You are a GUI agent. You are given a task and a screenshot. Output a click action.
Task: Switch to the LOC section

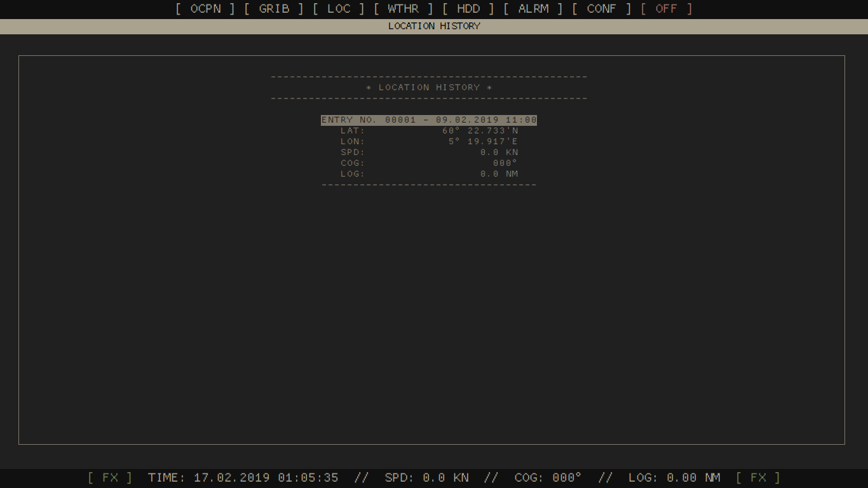click(x=339, y=9)
